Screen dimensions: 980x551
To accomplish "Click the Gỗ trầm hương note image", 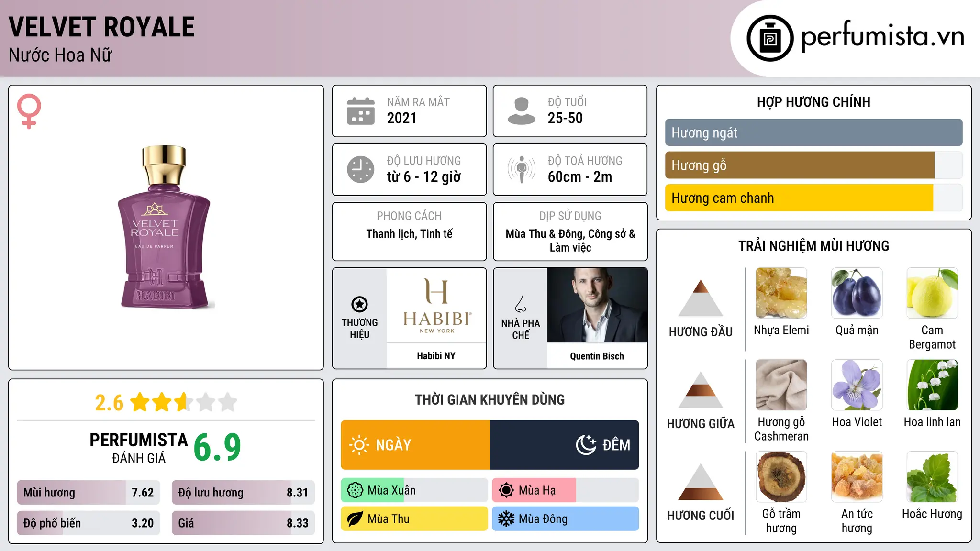I will (x=781, y=477).
